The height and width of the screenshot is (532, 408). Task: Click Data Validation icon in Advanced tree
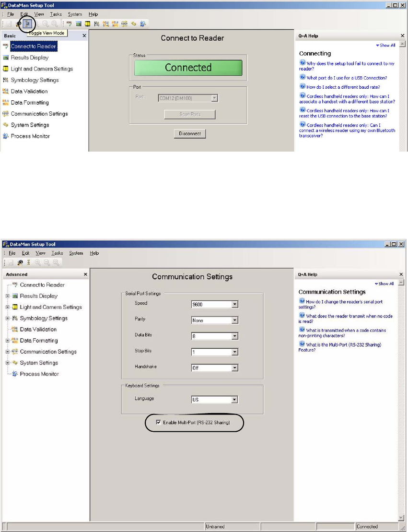coord(14,329)
